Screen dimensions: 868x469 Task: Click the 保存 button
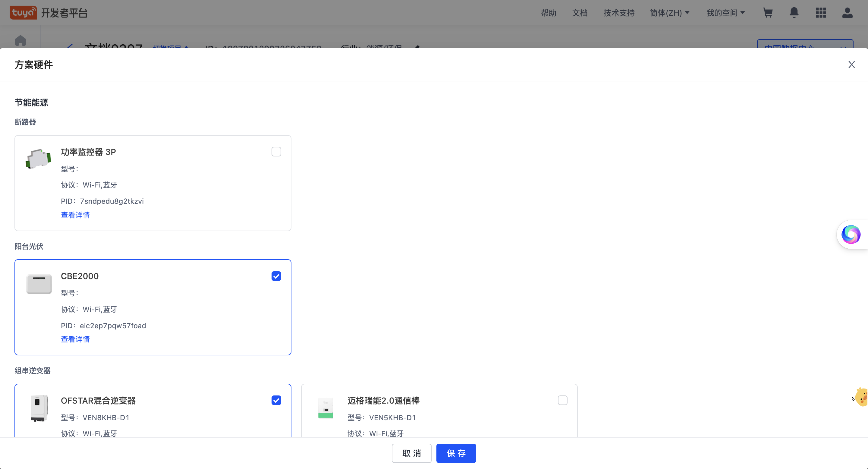456,453
